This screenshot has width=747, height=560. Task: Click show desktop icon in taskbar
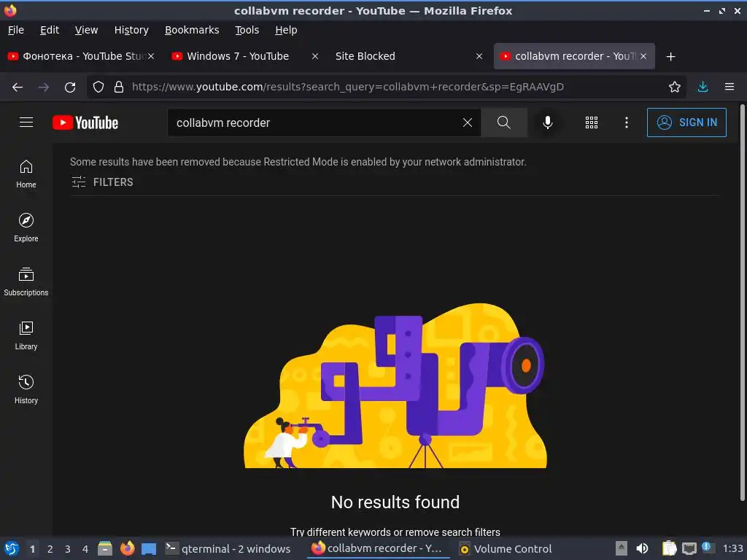pyautogui.click(x=149, y=549)
